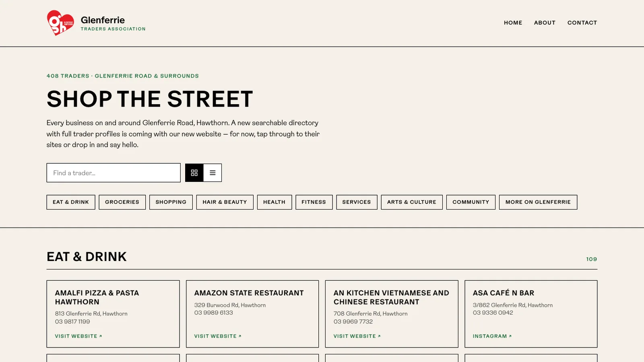Click the Amazon State Restaurant title

(249, 293)
